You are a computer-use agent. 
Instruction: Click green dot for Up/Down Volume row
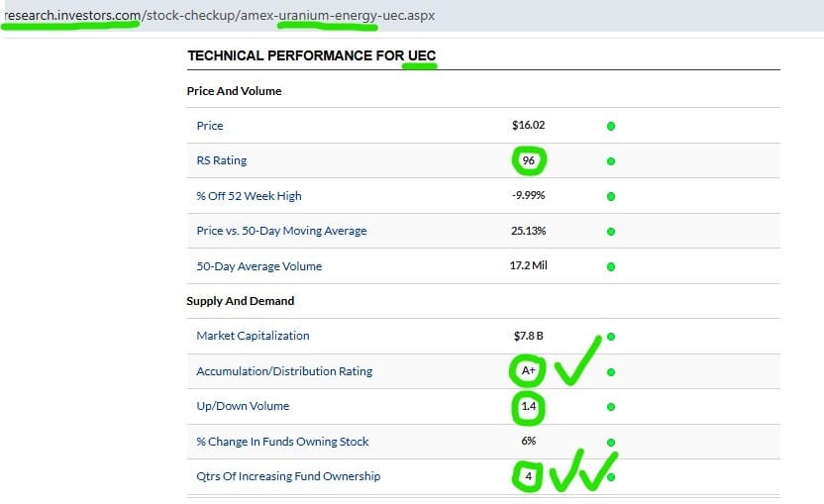tap(611, 407)
